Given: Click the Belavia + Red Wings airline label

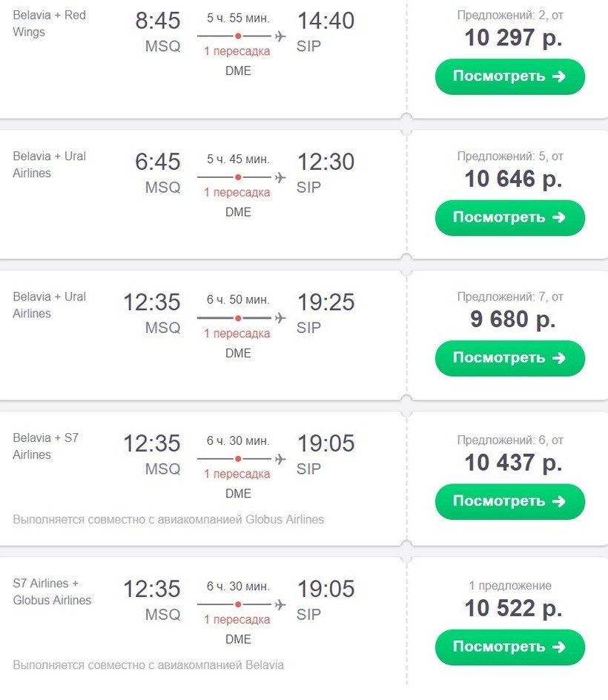Looking at the screenshot, I should pyautogui.click(x=49, y=24).
